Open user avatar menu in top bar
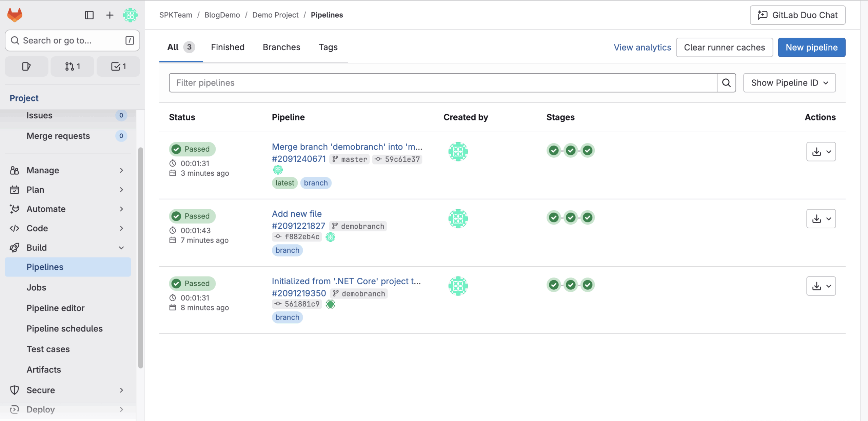This screenshot has width=868, height=421. [130, 15]
